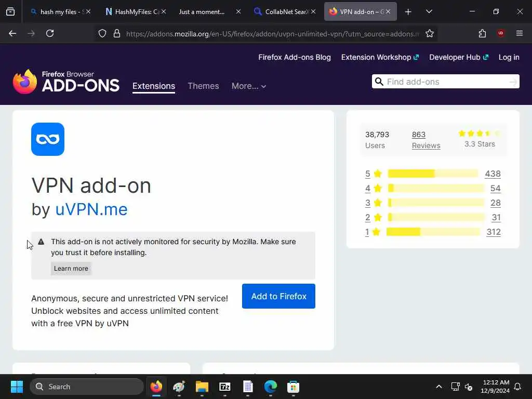The height and width of the screenshot is (399, 532).
Task: Open File Explorer from the taskbar
Action: [202, 387]
